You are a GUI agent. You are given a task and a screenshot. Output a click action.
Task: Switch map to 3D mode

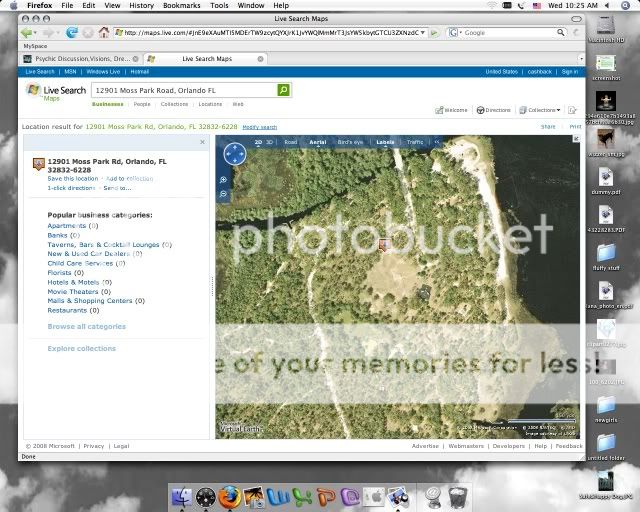point(269,142)
